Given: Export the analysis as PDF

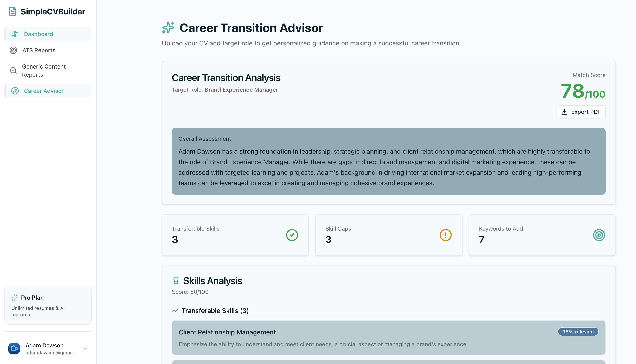Looking at the screenshot, I should 581,112.
